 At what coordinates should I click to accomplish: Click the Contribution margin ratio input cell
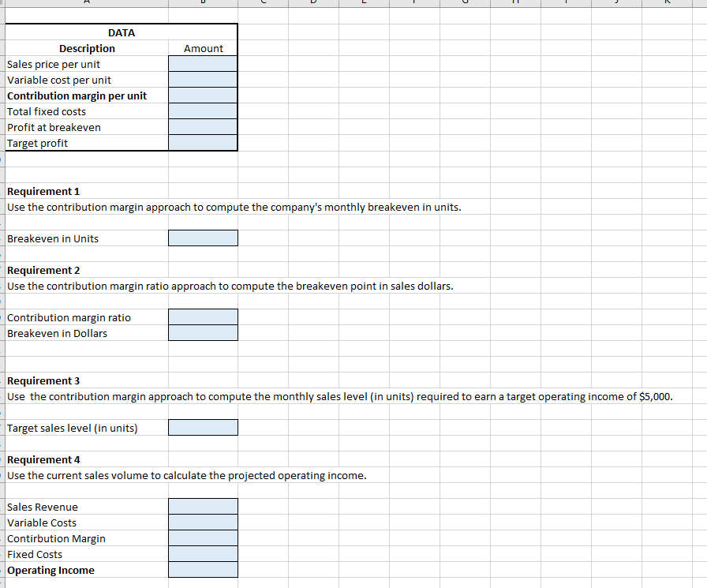tap(203, 316)
